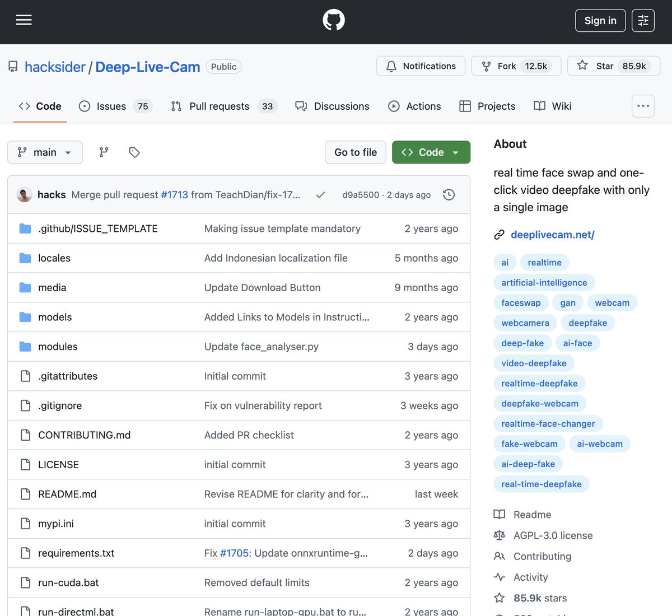The width and height of the screenshot is (672, 616).
Task: Open issue #1705 link in requirements.txt row
Action: pyautogui.click(x=234, y=553)
